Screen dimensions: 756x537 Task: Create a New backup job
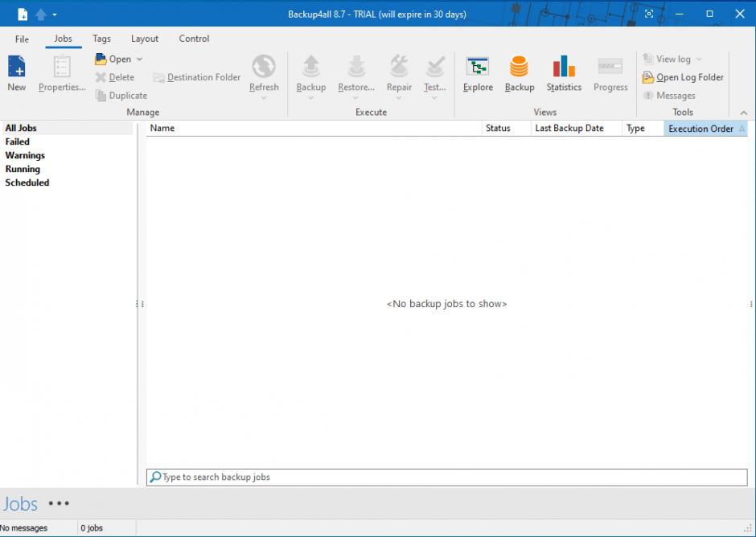point(16,73)
